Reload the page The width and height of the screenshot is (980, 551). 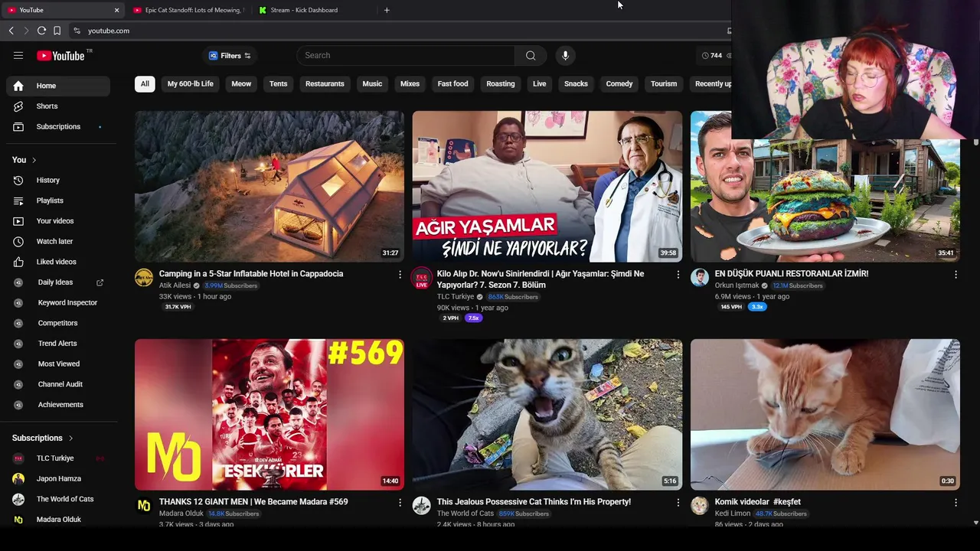[x=41, y=31]
